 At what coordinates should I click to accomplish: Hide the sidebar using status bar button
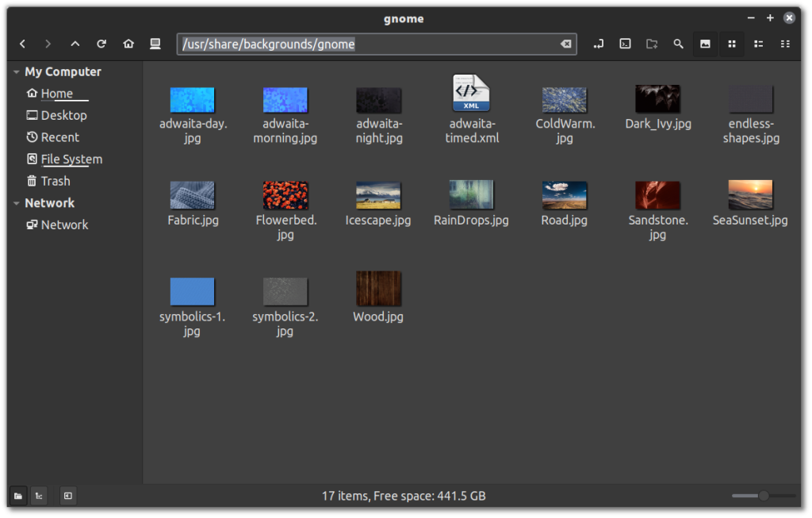(x=68, y=497)
